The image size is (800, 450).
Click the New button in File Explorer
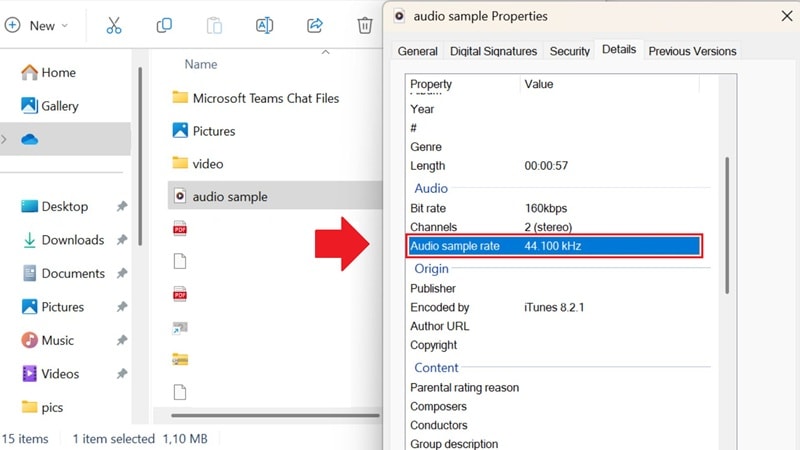coord(36,26)
